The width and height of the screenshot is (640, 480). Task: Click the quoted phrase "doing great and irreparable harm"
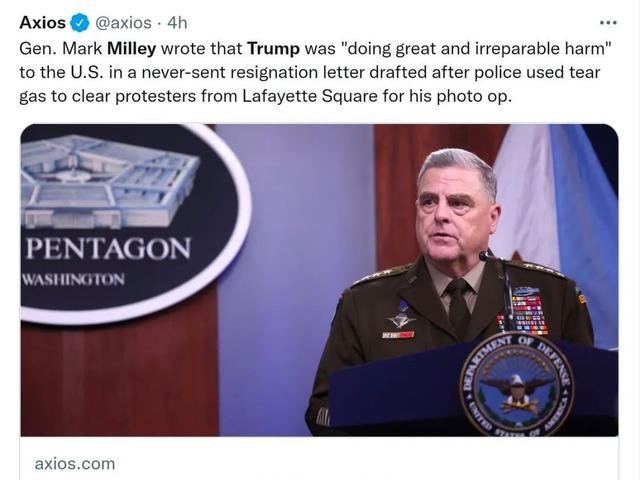475,49
